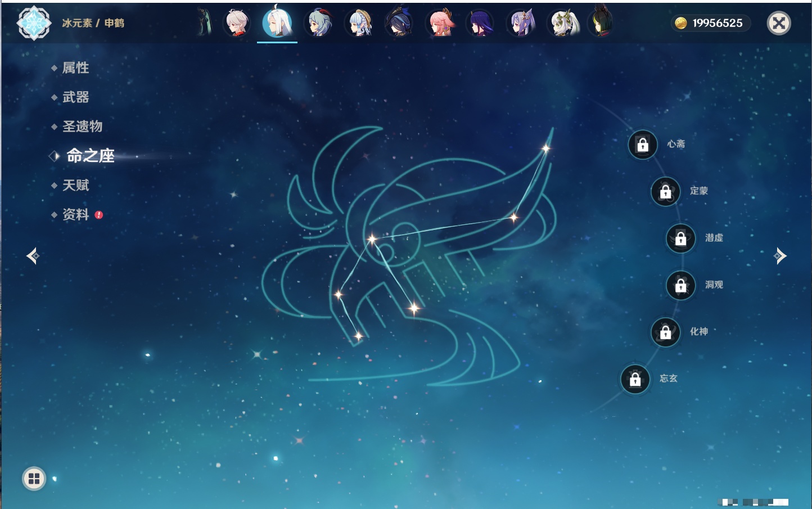
Task: Select the highlighted Shenhe portrait
Action: (277, 22)
